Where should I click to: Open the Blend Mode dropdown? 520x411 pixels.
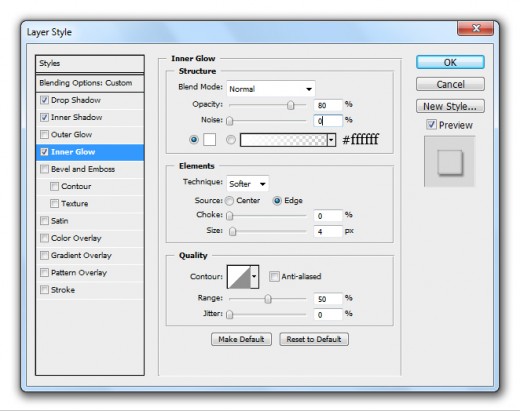tap(271, 89)
